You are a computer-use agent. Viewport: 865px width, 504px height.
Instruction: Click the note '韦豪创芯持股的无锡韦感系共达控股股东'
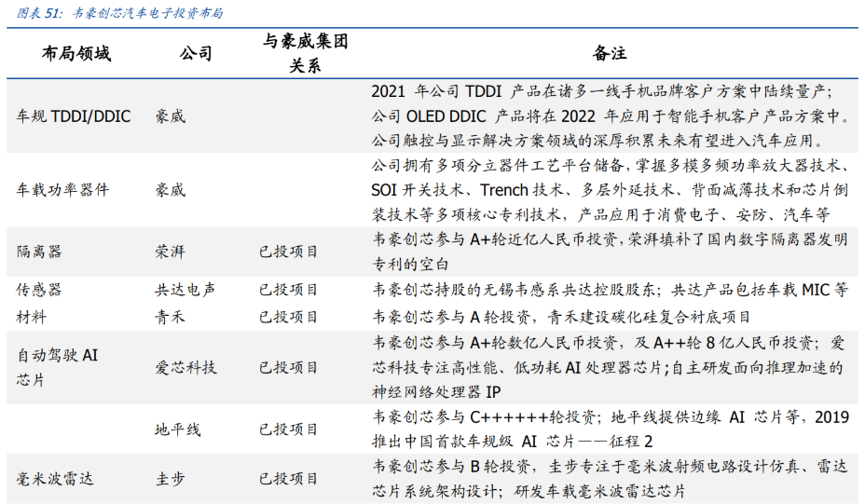tap(610, 290)
